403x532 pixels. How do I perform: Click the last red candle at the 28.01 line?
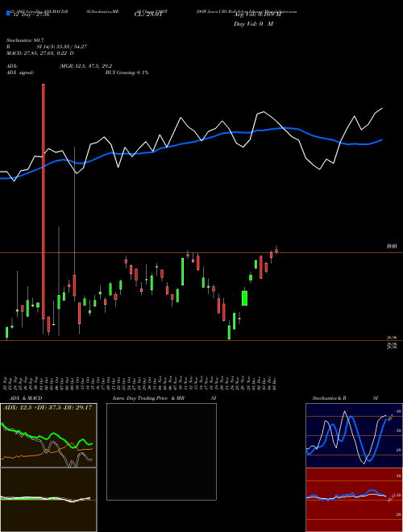pyautogui.click(x=276, y=251)
